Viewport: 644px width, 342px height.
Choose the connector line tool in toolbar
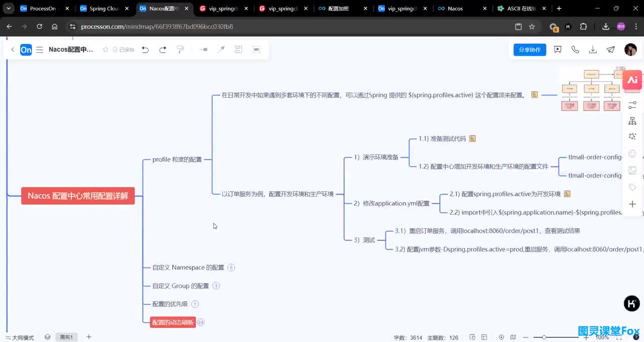[221, 50]
